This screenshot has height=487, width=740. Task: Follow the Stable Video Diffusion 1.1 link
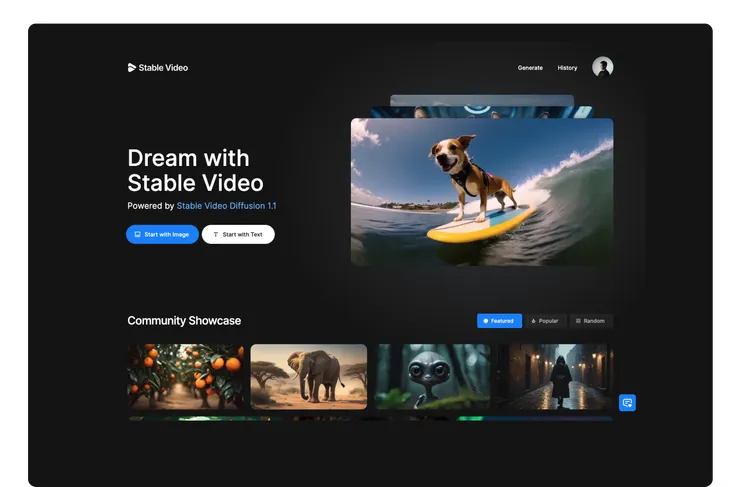tap(227, 206)
